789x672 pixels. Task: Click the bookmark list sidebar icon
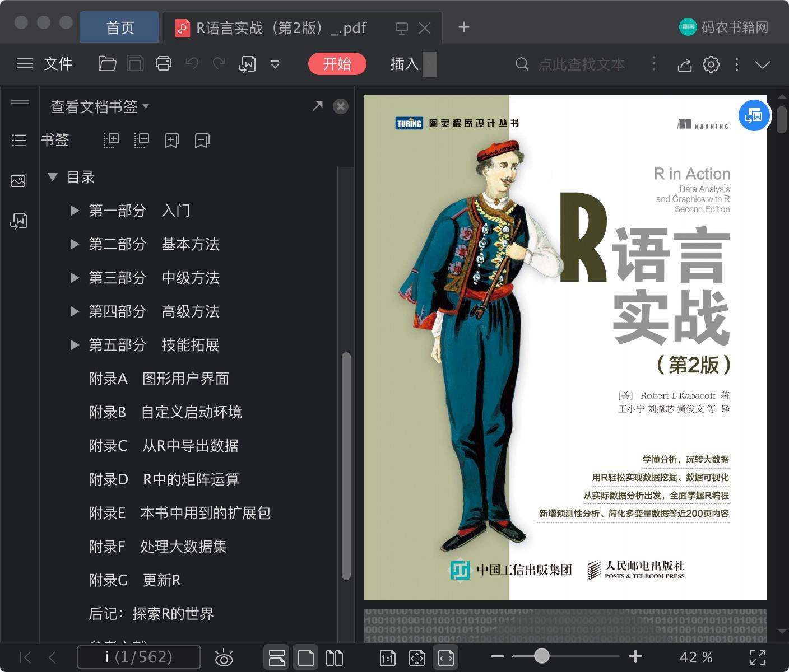(19, 140)
